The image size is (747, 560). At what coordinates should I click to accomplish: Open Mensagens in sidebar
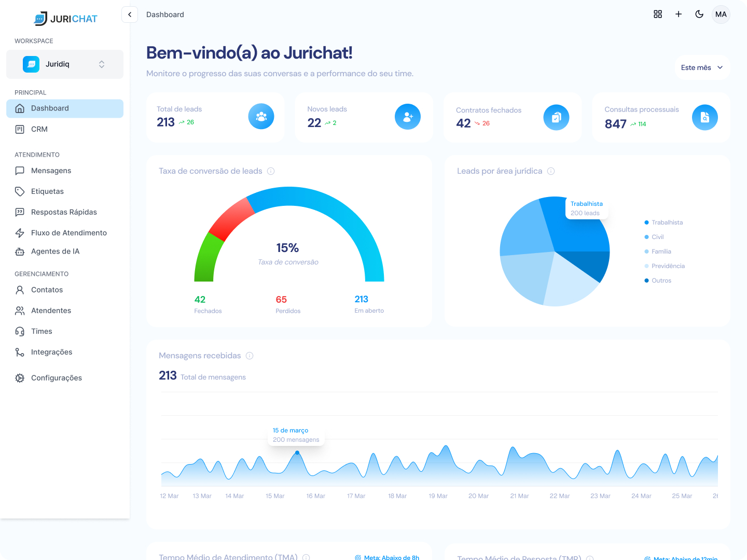[x=65, y=171]
